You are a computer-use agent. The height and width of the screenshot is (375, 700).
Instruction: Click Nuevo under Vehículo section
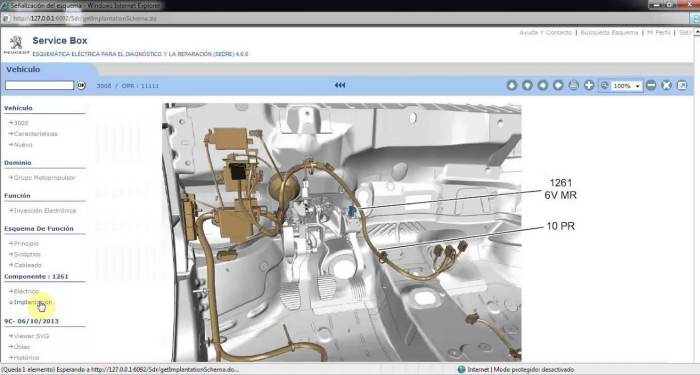(23, 145)
